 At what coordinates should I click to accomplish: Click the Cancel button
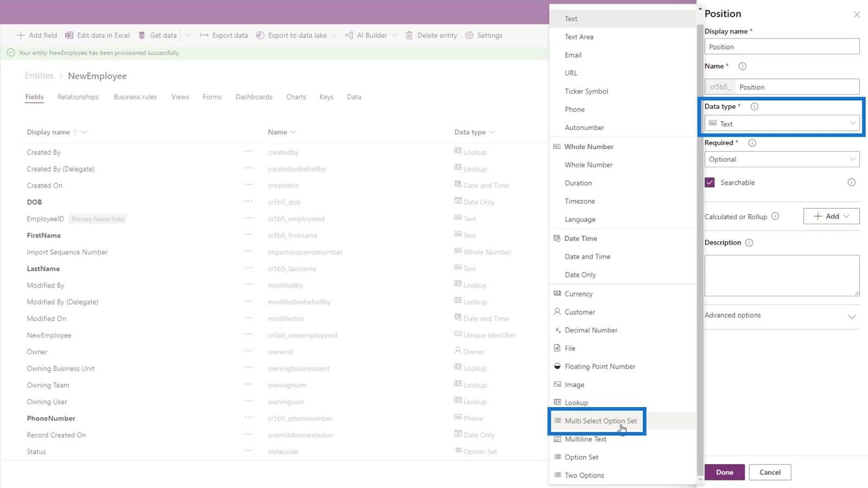(x=770, y=472)
